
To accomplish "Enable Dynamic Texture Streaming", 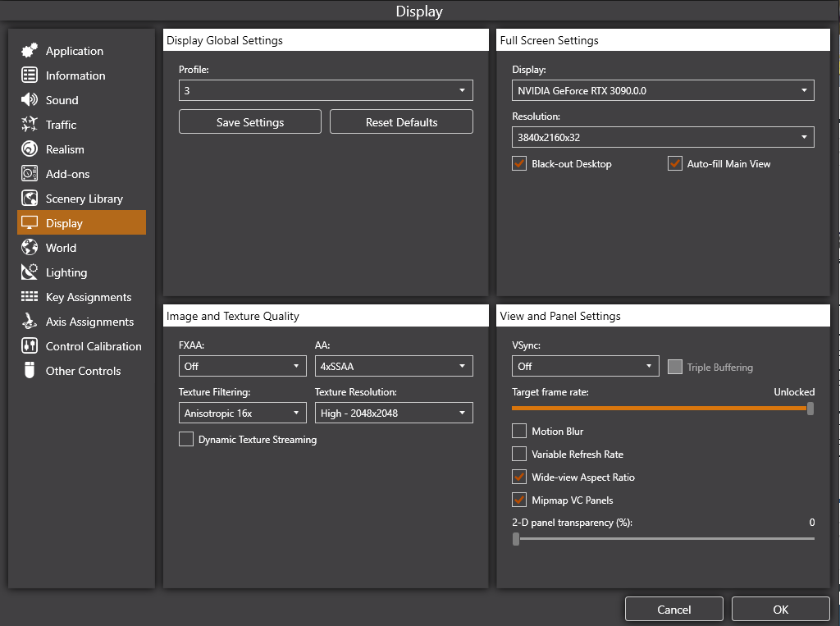I will 186,440.
